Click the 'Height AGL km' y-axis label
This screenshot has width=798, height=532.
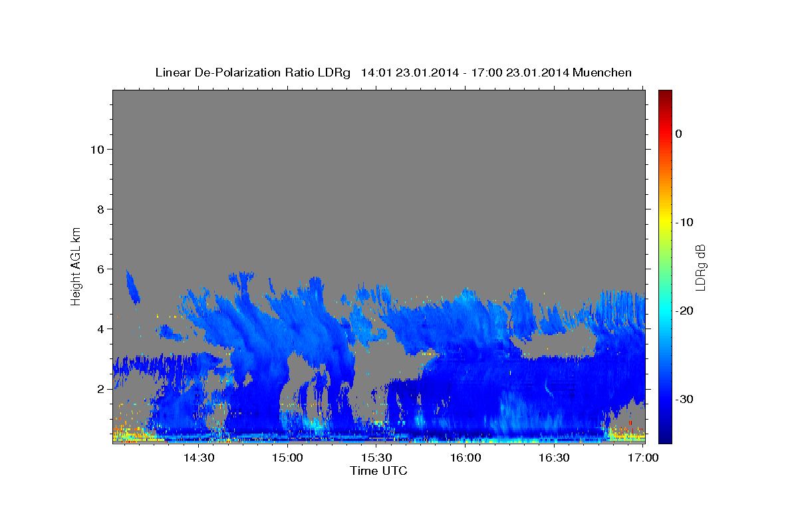(x=76, y=265)
